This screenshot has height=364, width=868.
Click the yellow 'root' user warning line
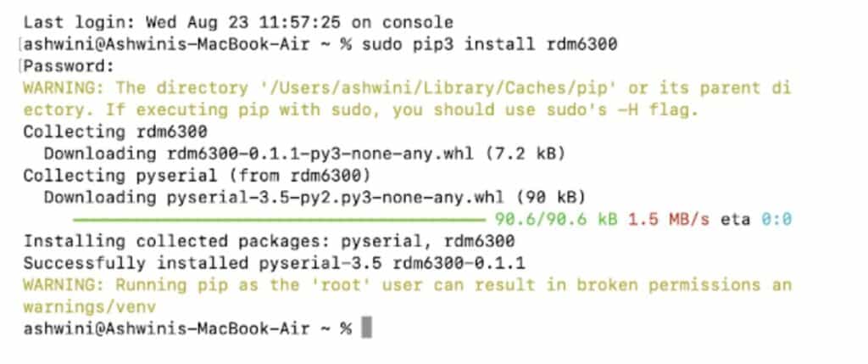407,285
